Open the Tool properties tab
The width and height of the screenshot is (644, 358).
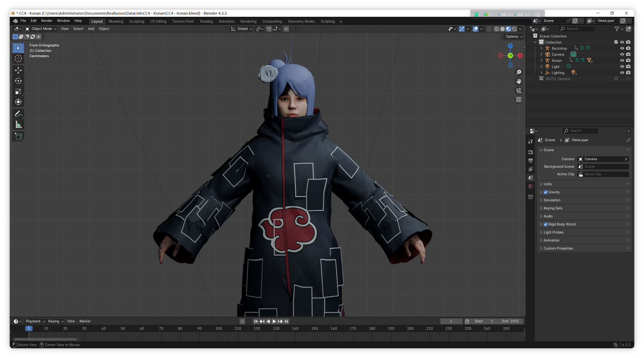[531, 141]
